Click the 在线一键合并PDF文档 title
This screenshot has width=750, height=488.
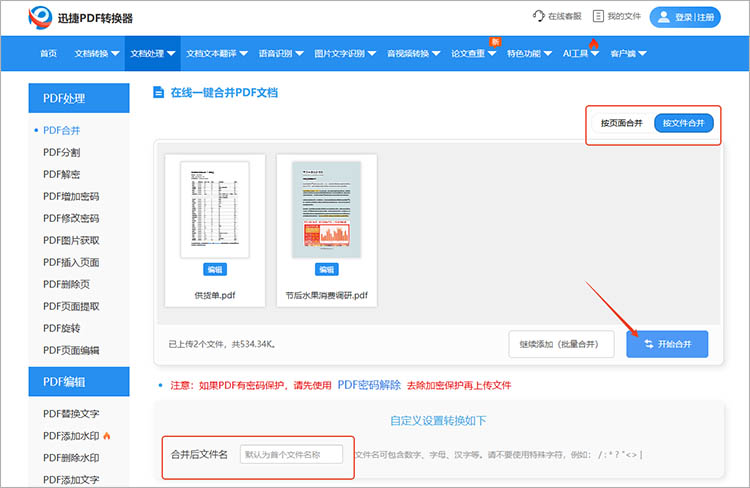pyautogui.click(x=224, y=92)
